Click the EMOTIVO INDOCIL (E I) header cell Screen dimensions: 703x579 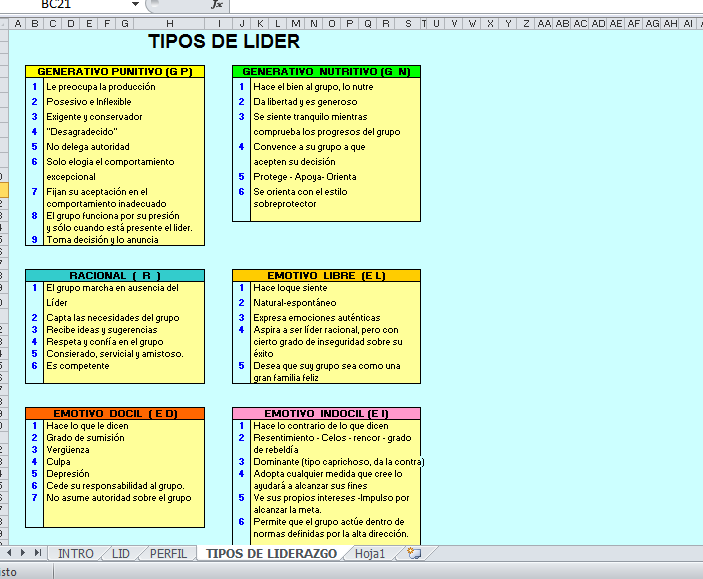(x=326, y=414)
